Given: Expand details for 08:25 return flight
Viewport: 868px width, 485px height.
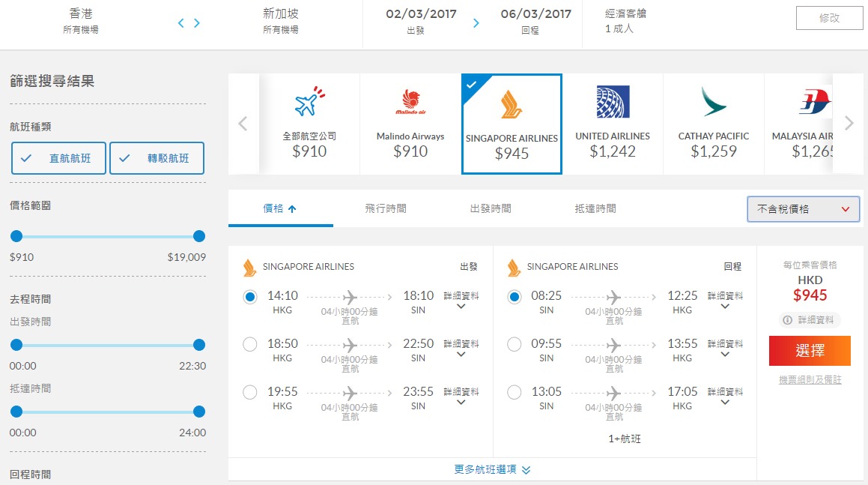Looking at the screenshot, I should click(x=725, y=300).
